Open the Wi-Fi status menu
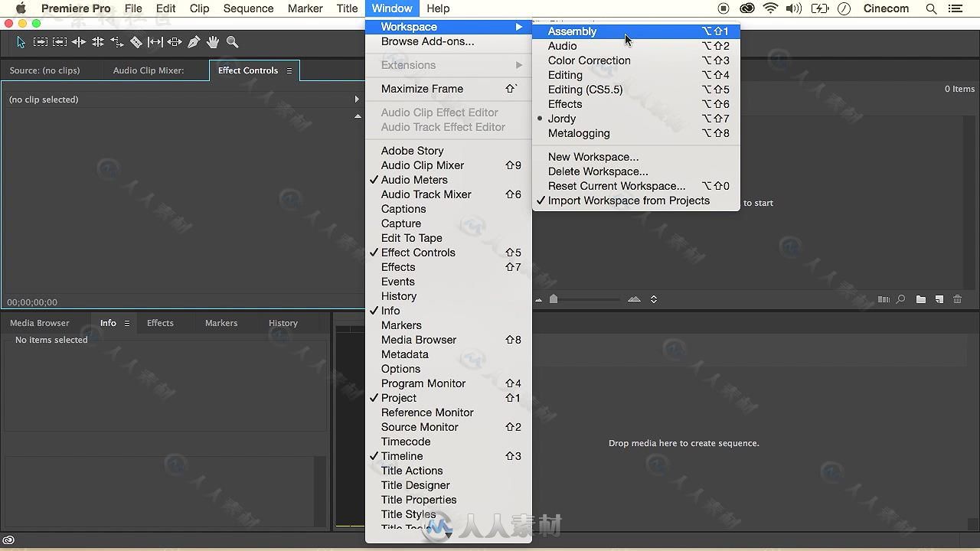The width and height of the screenshot is (980, 551). (x=770, y=8)
